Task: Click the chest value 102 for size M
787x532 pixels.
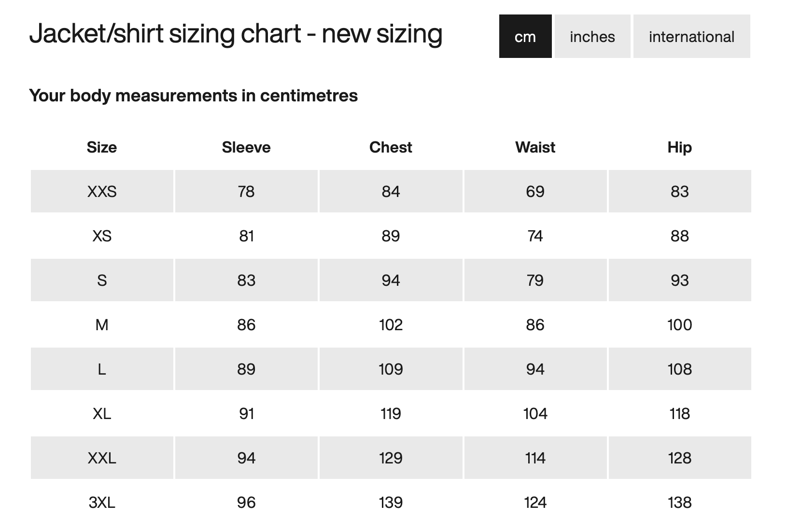Action: [x=391, y=325]
